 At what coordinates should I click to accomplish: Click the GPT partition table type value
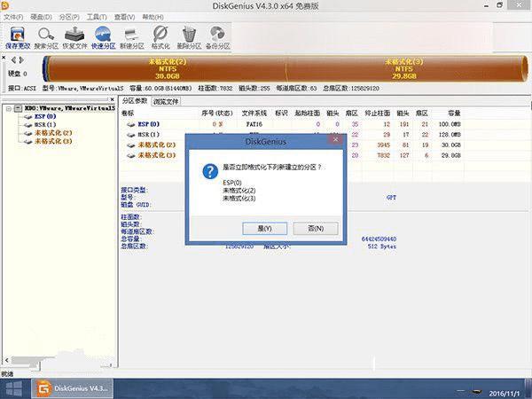click(391, 197)
